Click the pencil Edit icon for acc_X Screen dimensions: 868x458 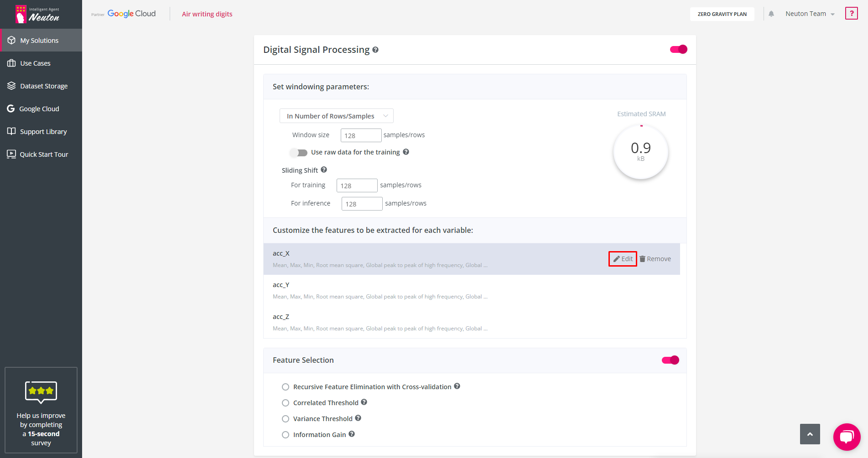coord(617,259)
